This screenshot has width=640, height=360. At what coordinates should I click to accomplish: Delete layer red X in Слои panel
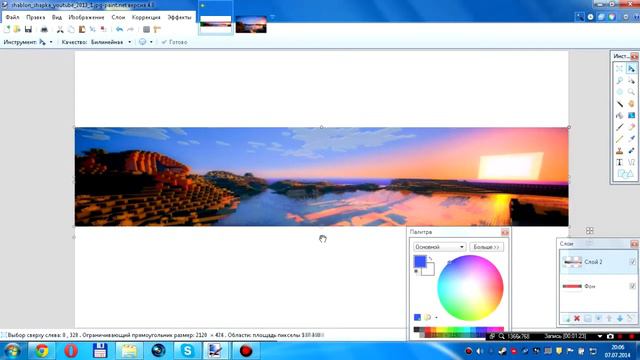click(x=577, y=318)
